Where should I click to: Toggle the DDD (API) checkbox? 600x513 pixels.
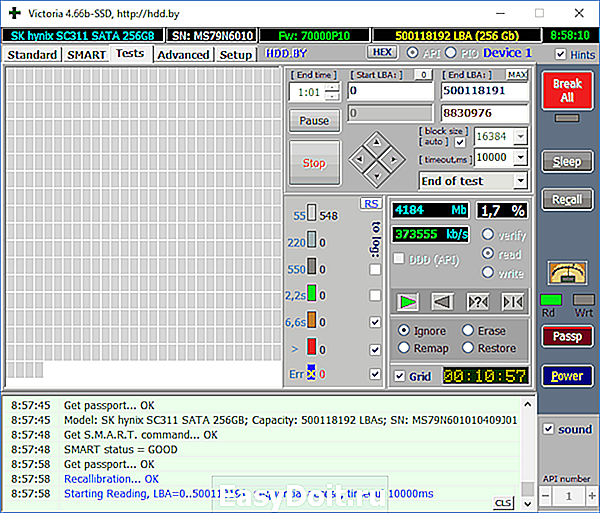[x=399, y=258]
